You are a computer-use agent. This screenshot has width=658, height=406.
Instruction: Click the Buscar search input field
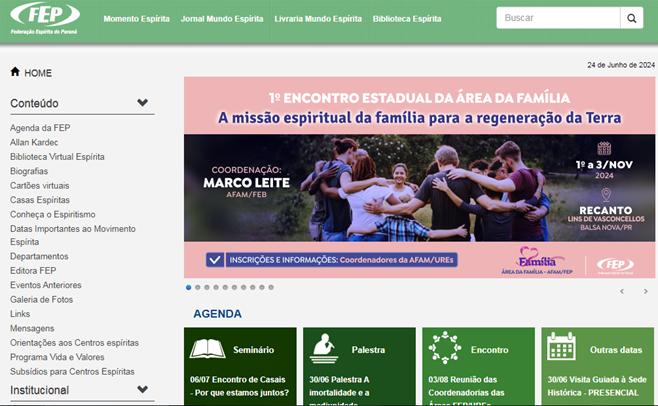pos(558,18)
